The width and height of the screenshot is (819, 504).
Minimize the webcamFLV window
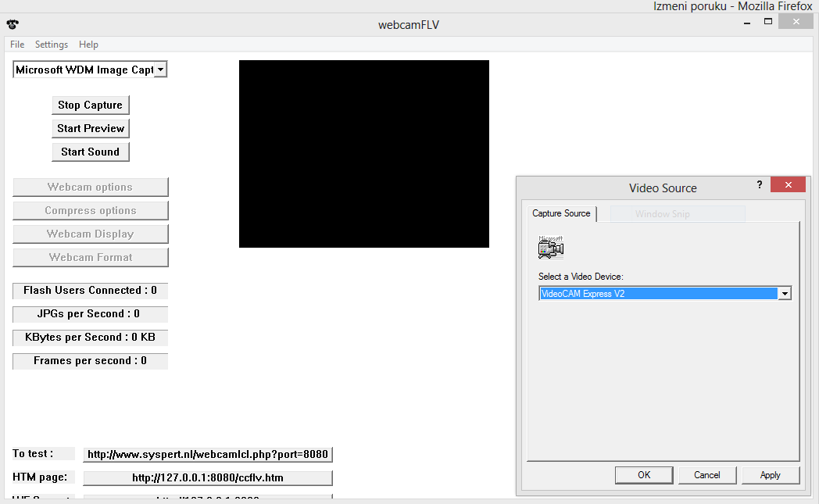747,22
